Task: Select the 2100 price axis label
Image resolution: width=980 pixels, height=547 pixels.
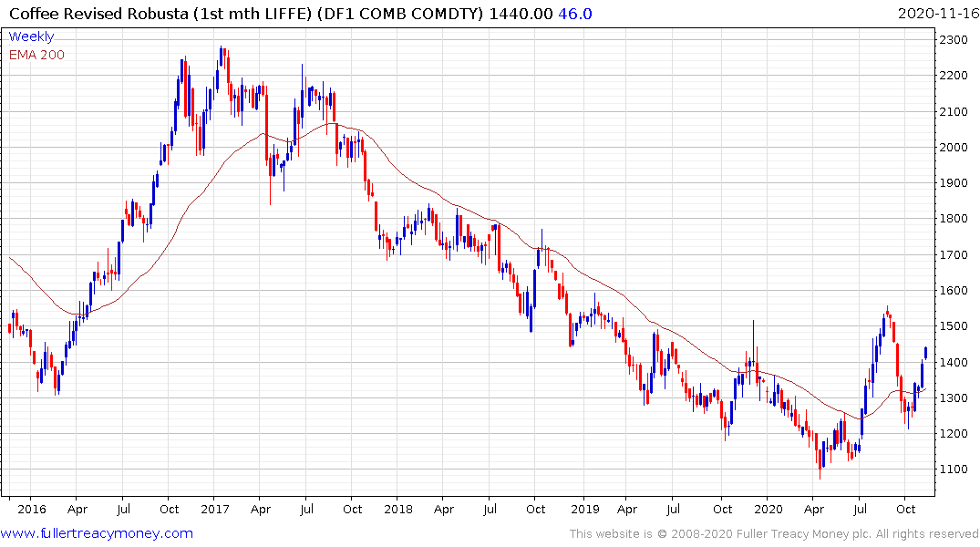Action: (x=954, y=112)
